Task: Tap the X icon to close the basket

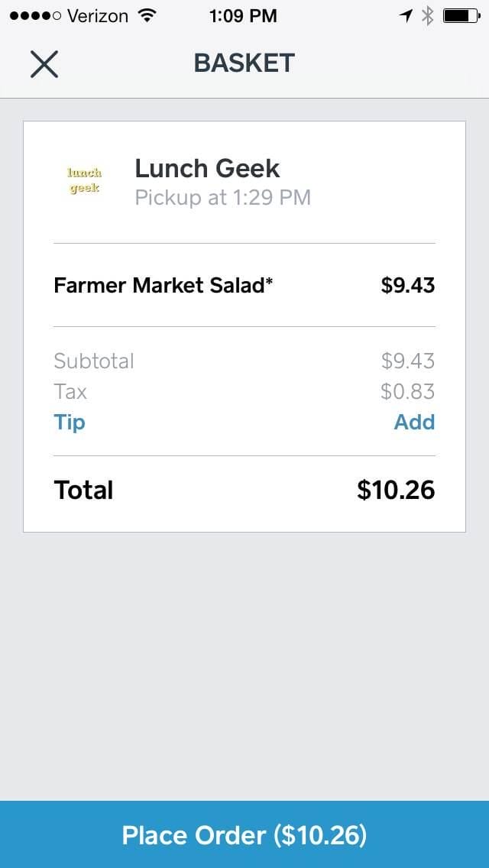Action: coord(44,64)
